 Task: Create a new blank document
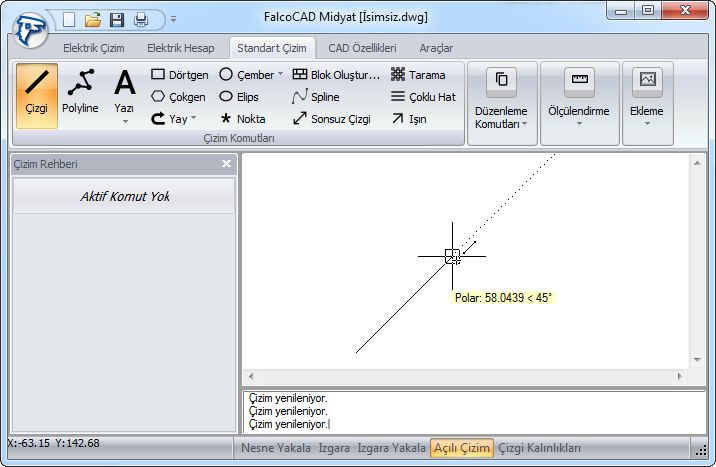69,20
